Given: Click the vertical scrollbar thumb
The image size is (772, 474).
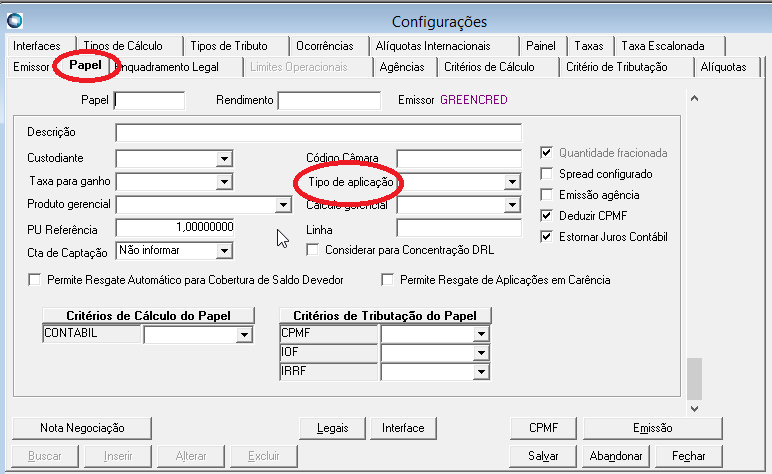Looking at the screenshot, I should [x=694, y=379].
